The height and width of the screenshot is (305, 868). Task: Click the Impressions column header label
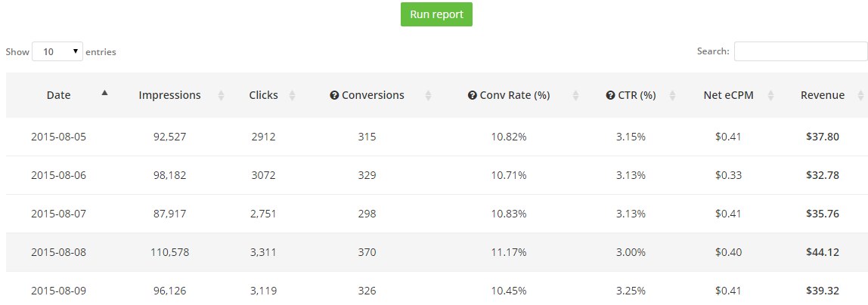coord(169,95)
